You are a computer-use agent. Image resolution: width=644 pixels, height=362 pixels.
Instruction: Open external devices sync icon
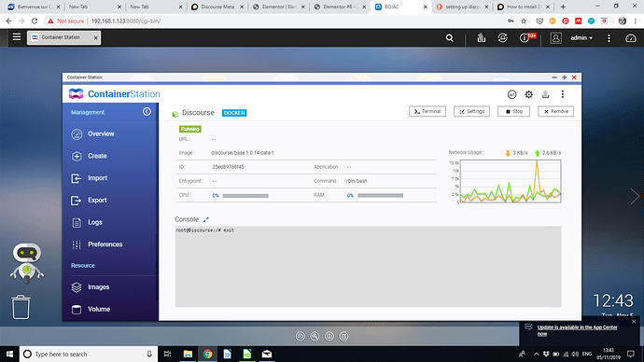(x=502, y=37)
